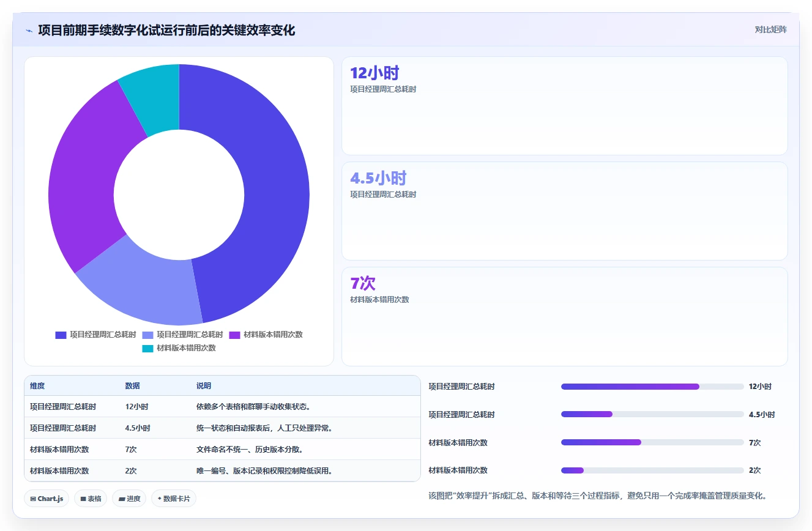Click the table icon in the 表格 chip

pos(83,499)
